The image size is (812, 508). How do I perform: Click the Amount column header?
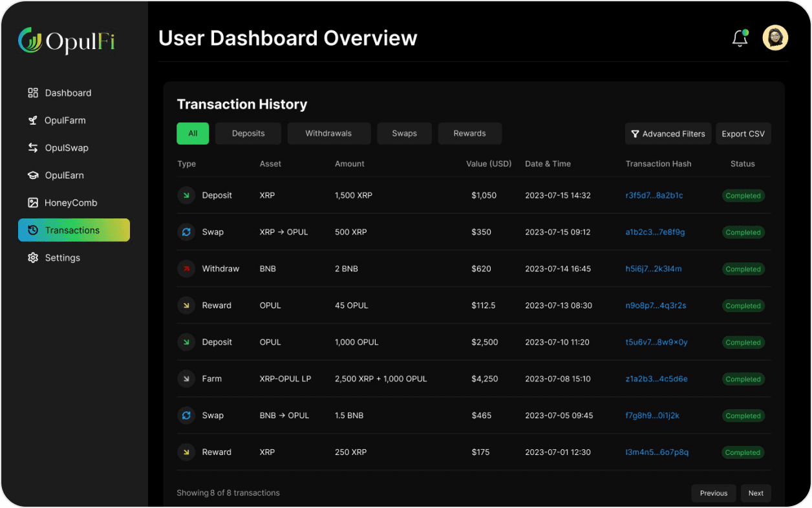coord(350,164)
